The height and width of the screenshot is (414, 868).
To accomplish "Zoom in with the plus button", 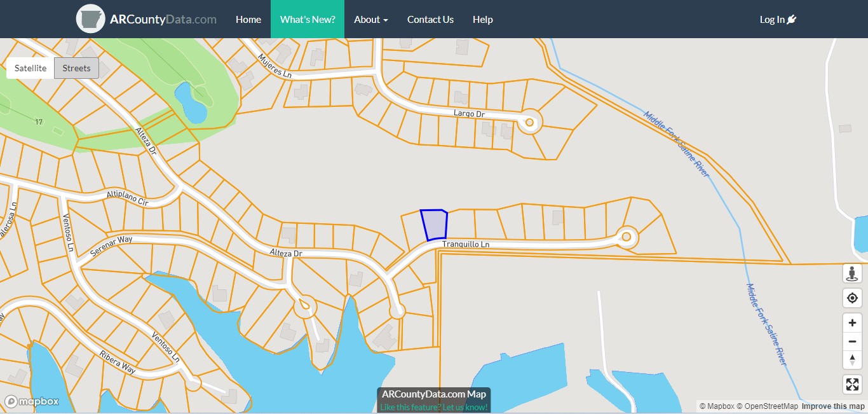I will point(852,323).
